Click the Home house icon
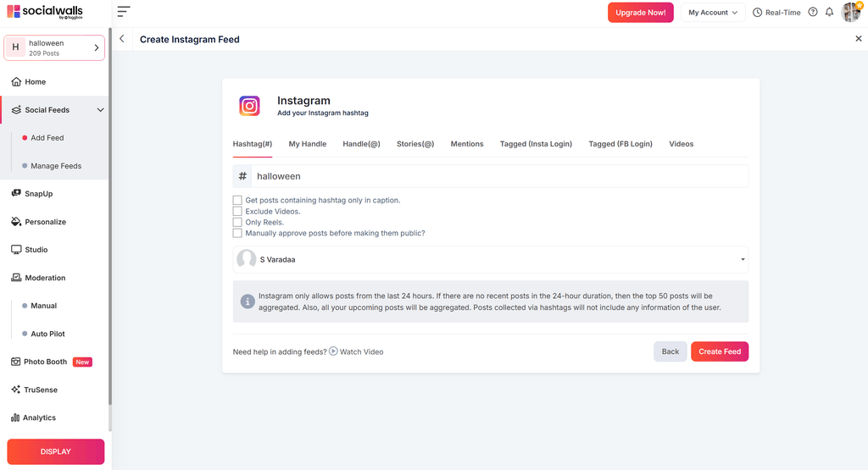This screenshot has width=868, height=470. point(16,82)
